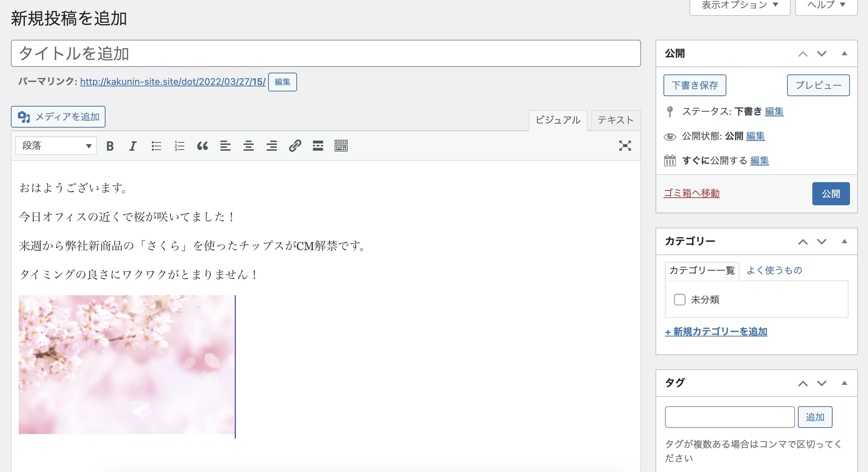The image size is (868, 472).
Task: Click the permalink 編集 button
Action: click(283, 82)
